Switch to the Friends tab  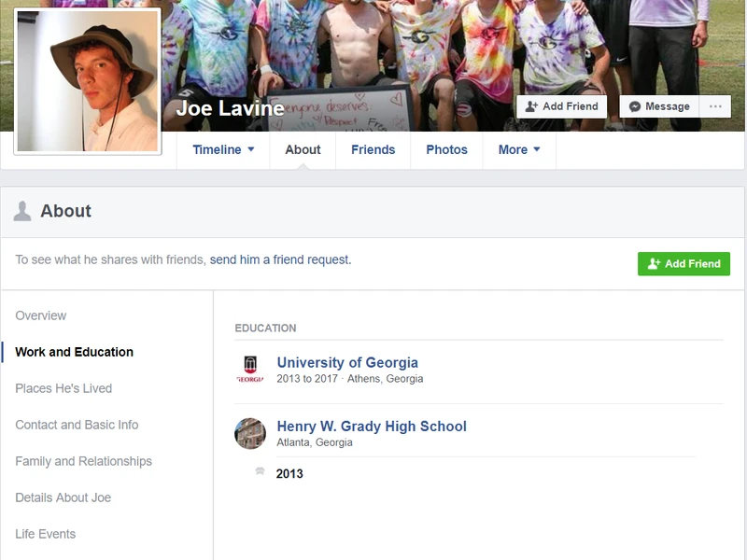tap(373, 149)
